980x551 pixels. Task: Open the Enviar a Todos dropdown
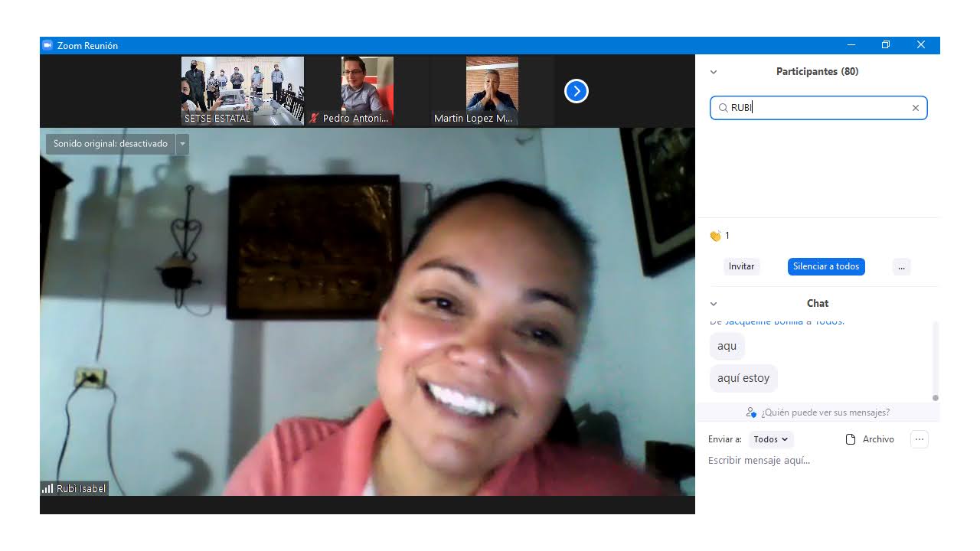click(771, 439)
